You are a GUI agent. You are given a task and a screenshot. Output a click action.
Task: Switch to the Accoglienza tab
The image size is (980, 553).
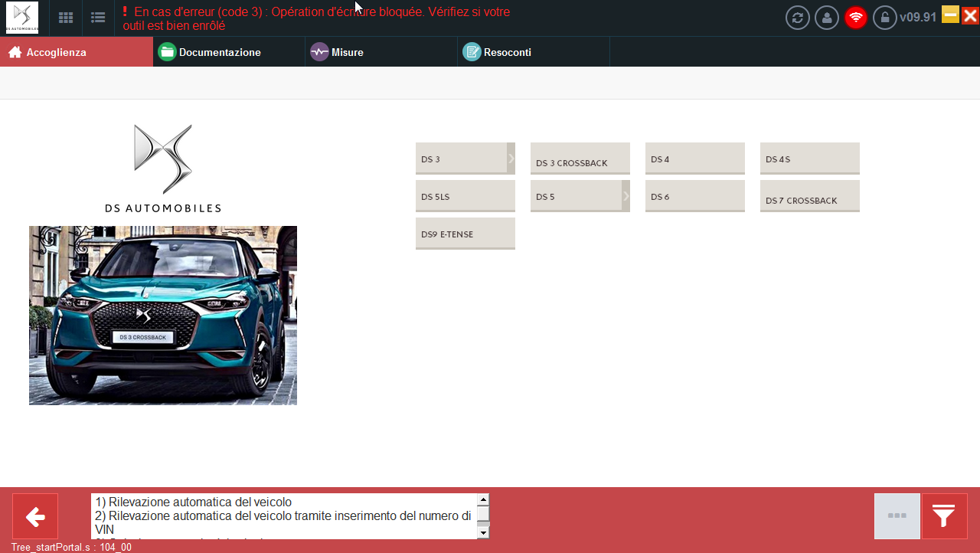[77, 52]
